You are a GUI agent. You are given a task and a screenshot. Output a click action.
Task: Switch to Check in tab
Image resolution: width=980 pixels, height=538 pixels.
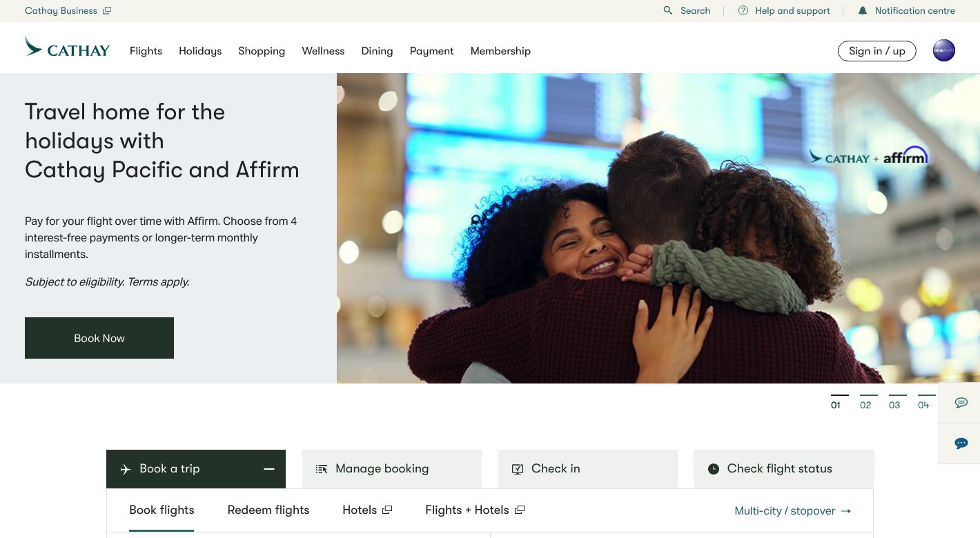[x=588, y=469]
